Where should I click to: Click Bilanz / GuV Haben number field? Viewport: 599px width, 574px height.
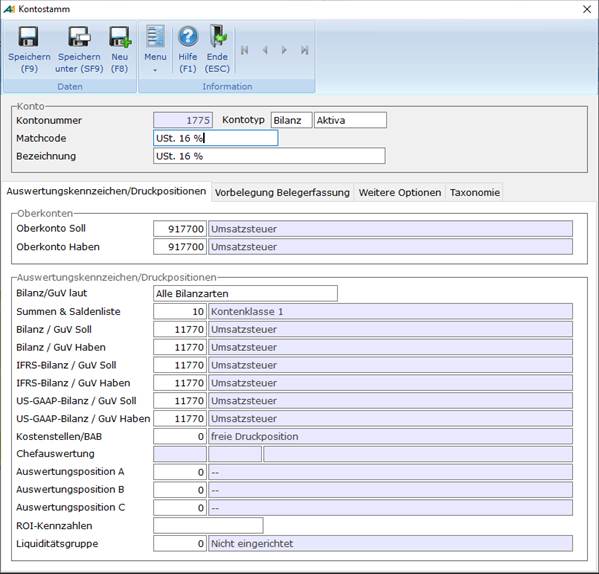coord(180,347)
